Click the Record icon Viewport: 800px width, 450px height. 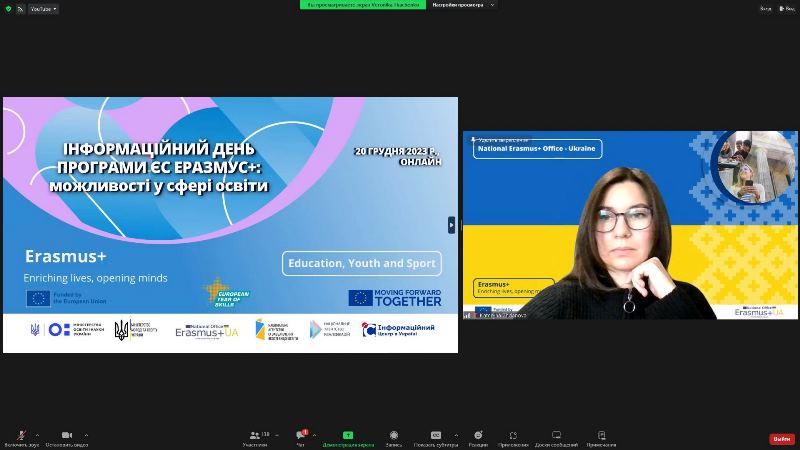[394, 435]
